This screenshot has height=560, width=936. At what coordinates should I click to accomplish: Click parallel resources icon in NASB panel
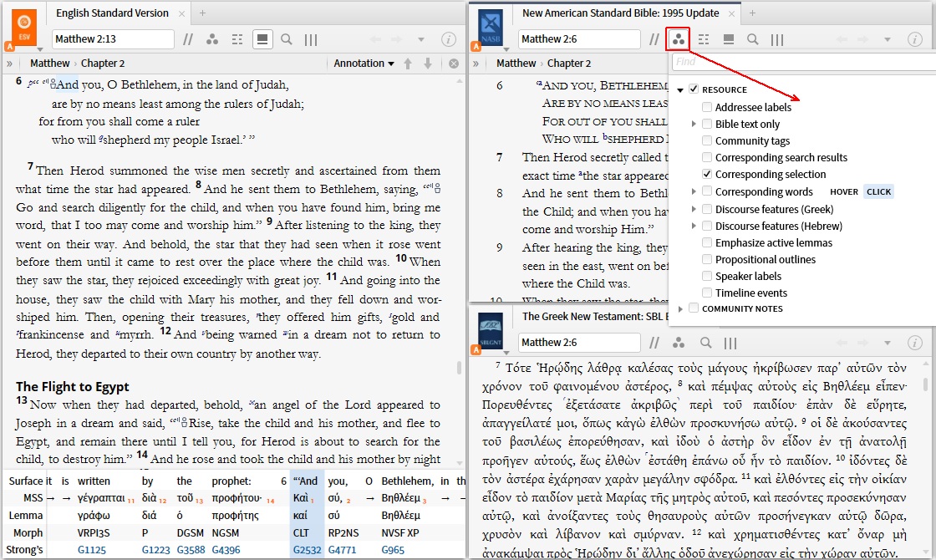pos(654,39)
